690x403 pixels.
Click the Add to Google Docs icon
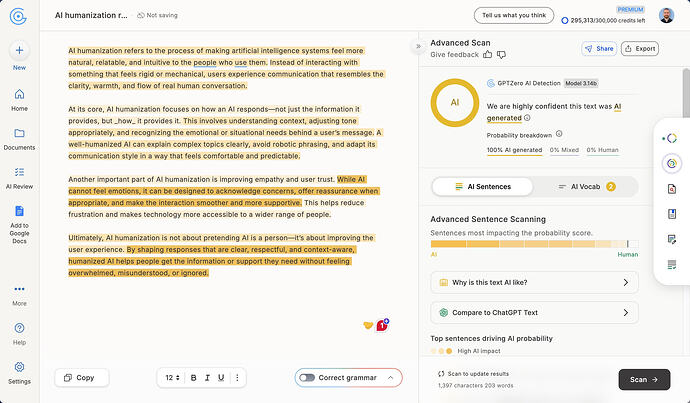[x=19, y=211]
